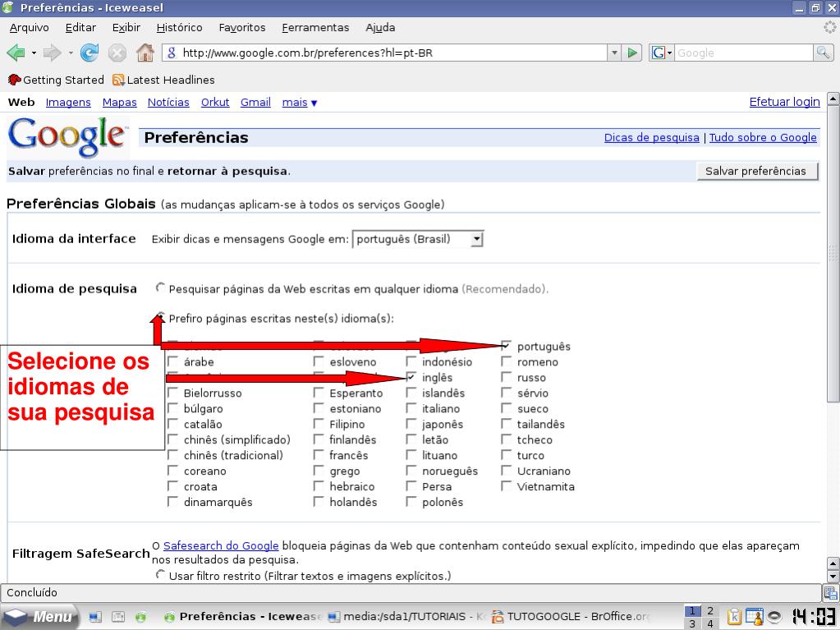Switch to virtual desktop 4
Screen dimensions: 840x630
click(710, 623)
